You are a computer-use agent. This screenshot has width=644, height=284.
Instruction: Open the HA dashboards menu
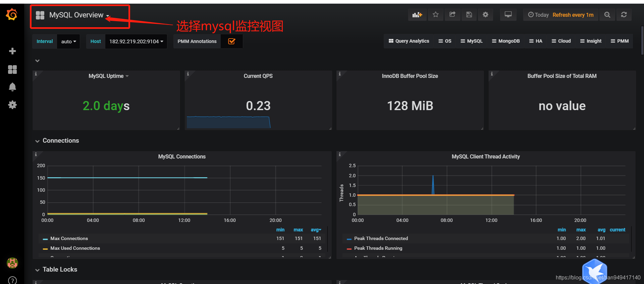tap(536, 41)
